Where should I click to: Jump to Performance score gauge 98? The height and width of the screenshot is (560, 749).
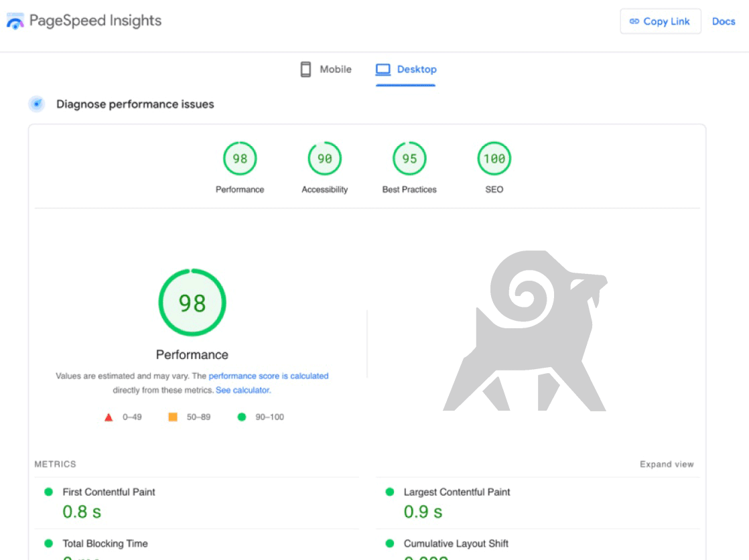pos(240,158)
